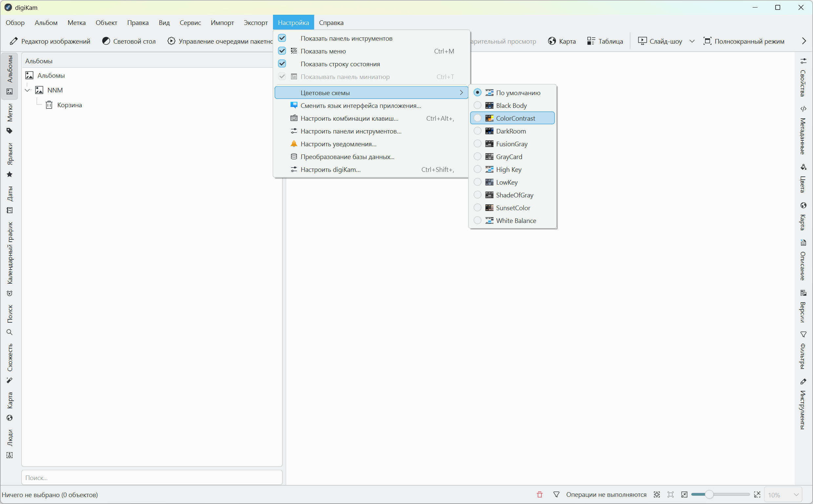The image size is (813, 504).
Task: Open the Labels (Ярлыки) star sidebar tab
Action: (x=10, y=160)
